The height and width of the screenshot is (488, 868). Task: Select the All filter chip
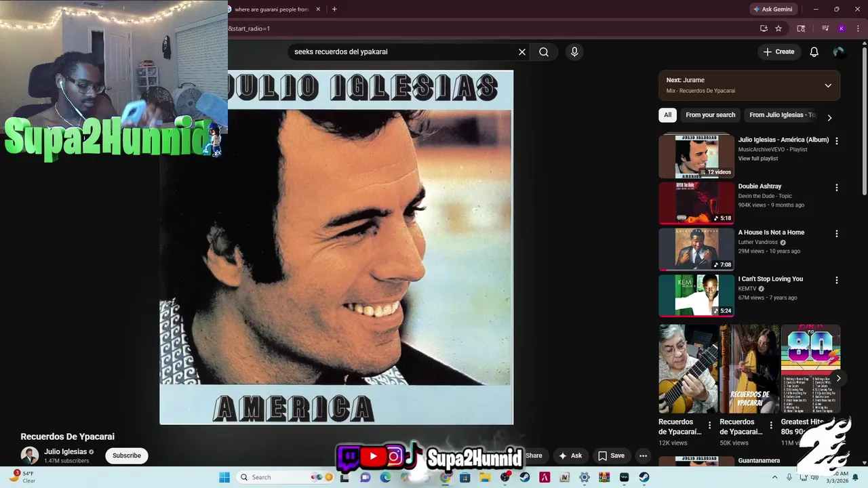pyautogui.click(x=667, y=115)
